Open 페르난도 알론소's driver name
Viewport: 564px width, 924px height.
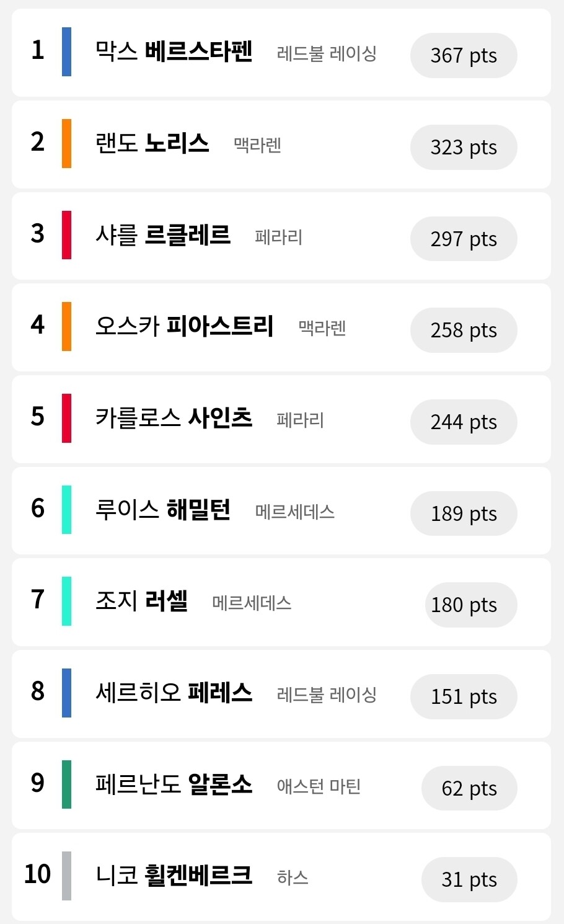tap(174, 784)
